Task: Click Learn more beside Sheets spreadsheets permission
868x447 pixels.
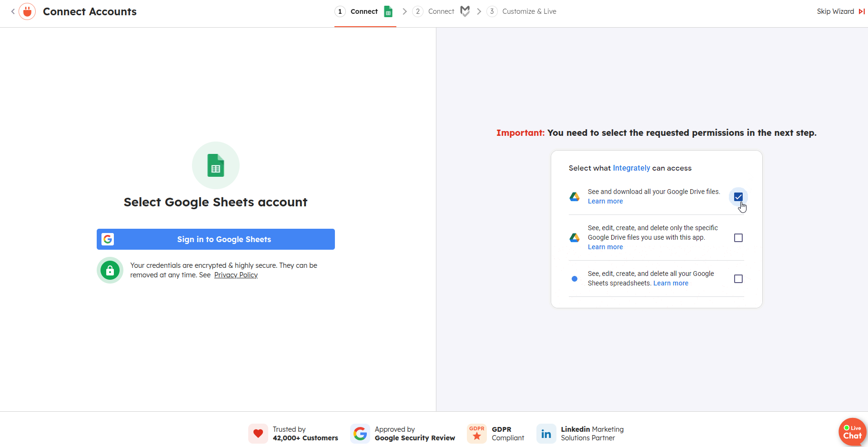Action: (x=671, y=283)
